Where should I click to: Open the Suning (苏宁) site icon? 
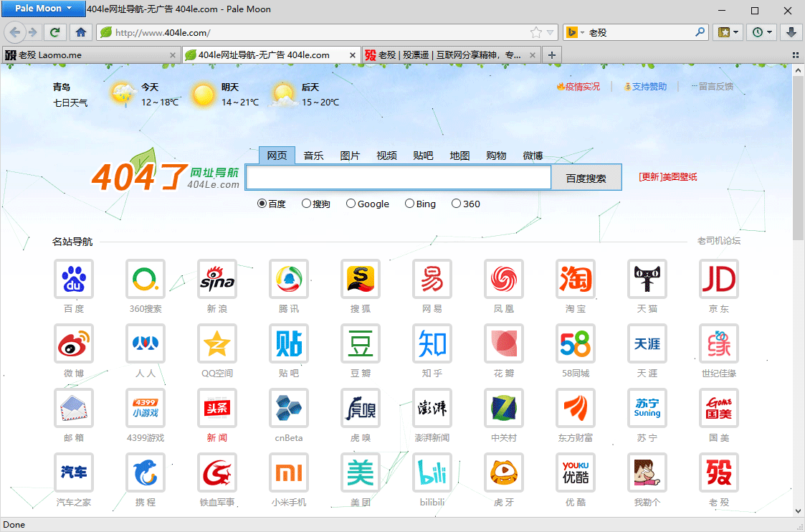click(647, 408)
